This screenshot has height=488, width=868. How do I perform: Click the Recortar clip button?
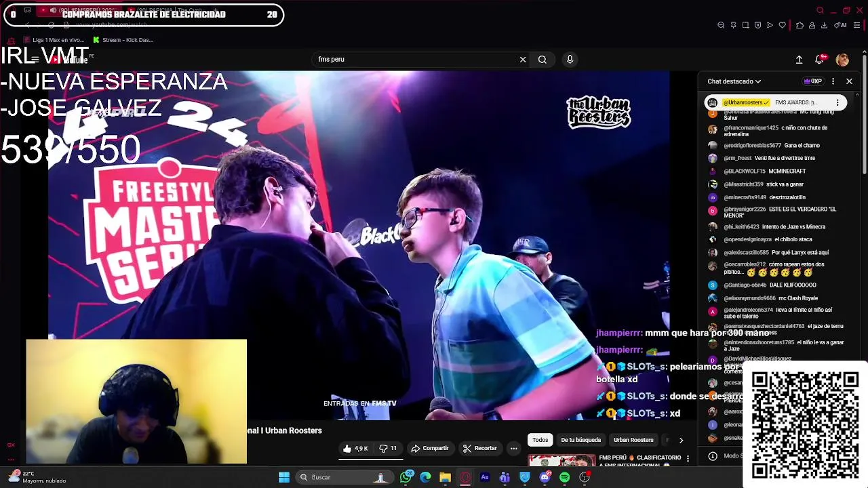479,449
